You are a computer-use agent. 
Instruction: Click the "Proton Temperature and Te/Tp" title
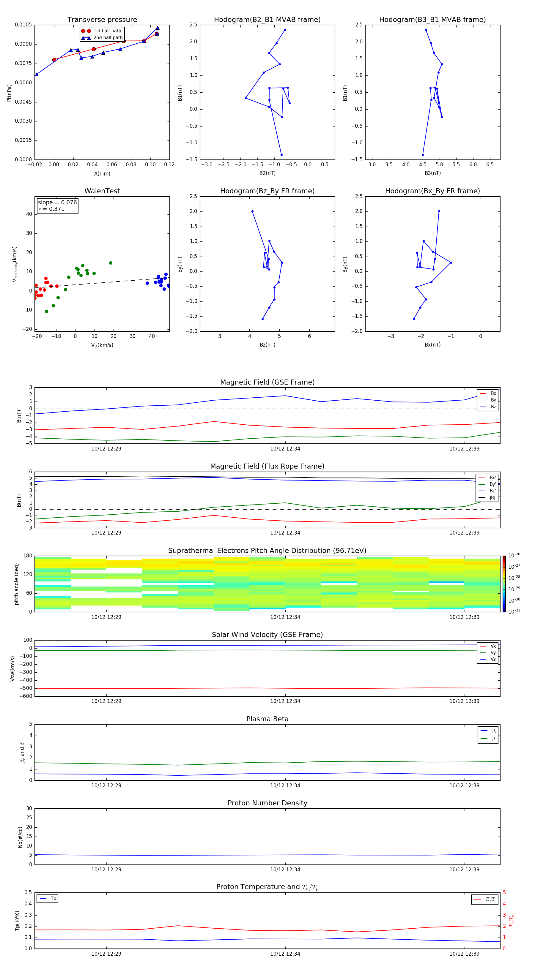pyautogui.click(x=267, y=887)
